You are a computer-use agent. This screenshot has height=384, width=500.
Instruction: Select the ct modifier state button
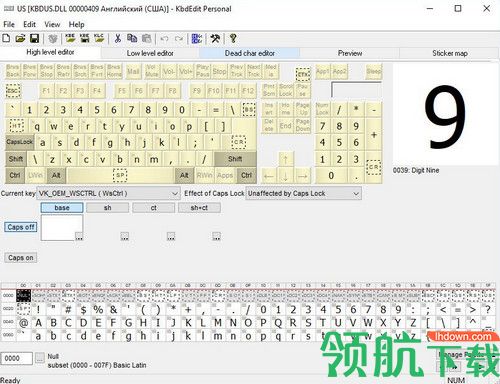click(153, 208)
